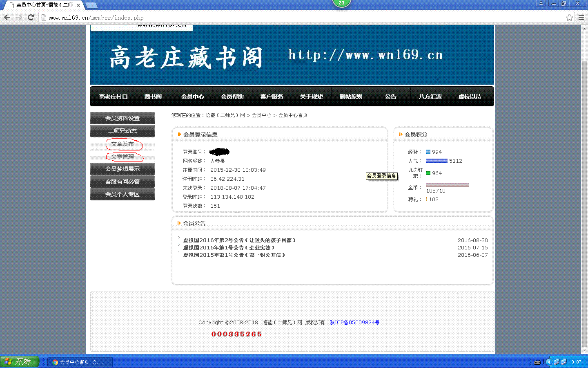Click the keyboard icon in system tray
588x368 pixels.
[537, 362]
